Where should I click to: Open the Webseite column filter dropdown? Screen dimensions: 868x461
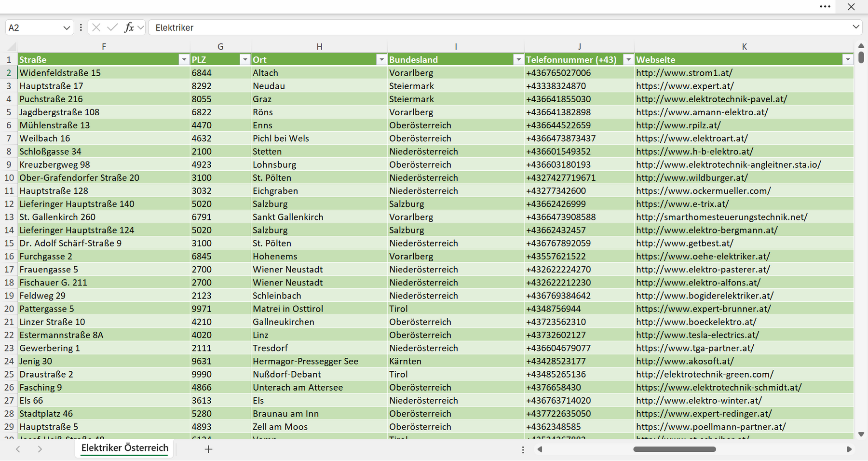pyautogui.click(x=848, y=59)
